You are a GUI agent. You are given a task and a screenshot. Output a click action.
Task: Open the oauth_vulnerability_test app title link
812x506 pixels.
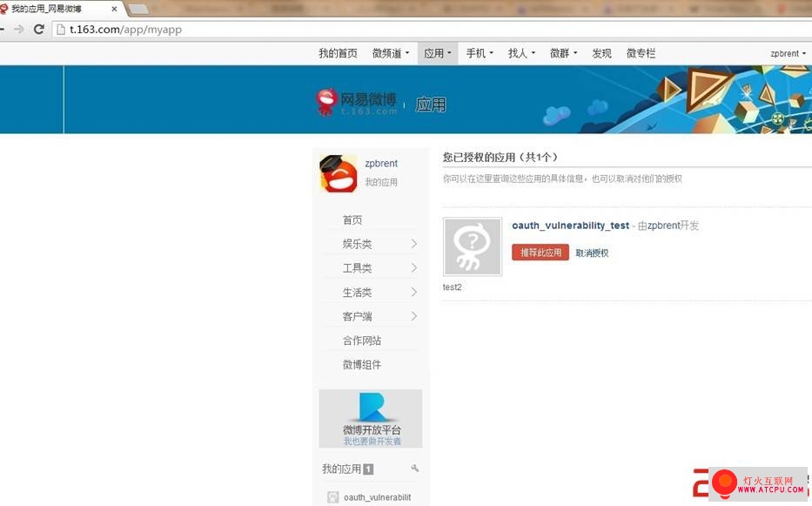(571, 226)
